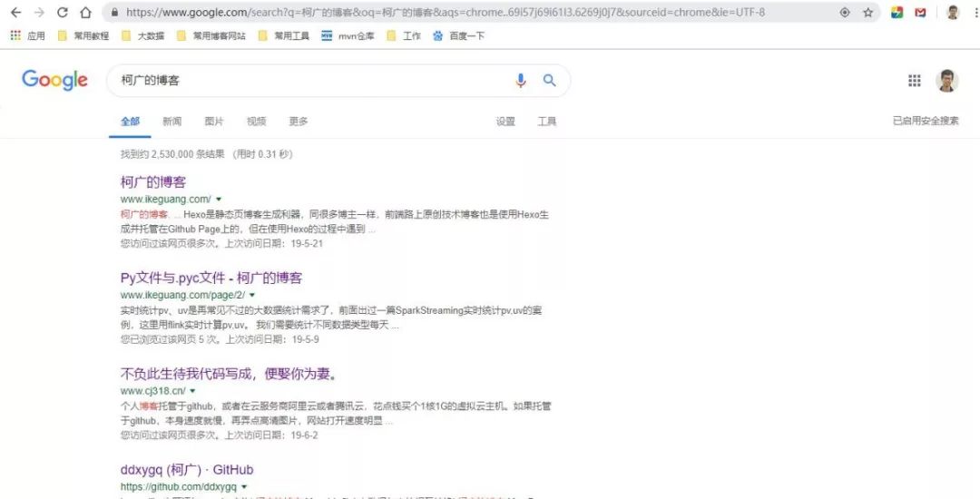Reload the page with the refresh icon
The height and width of the screenshot is (499, 980).
[x=63, y=13]
